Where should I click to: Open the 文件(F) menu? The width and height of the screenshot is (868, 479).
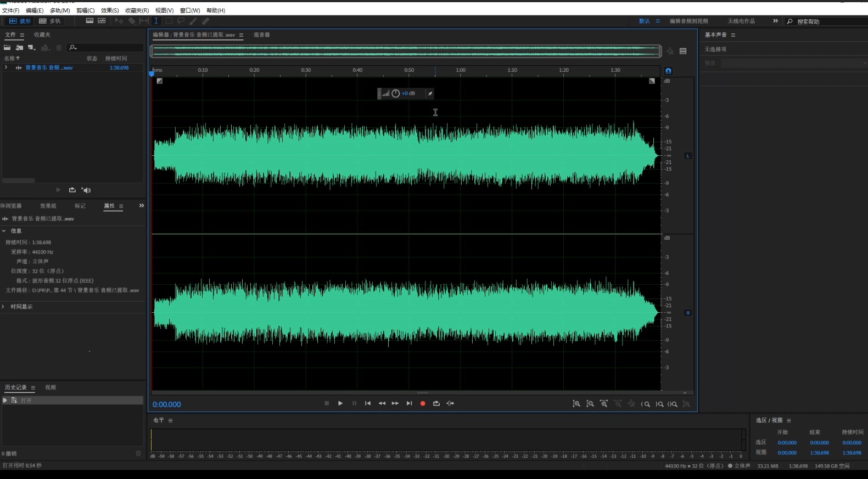coord(10,10)
